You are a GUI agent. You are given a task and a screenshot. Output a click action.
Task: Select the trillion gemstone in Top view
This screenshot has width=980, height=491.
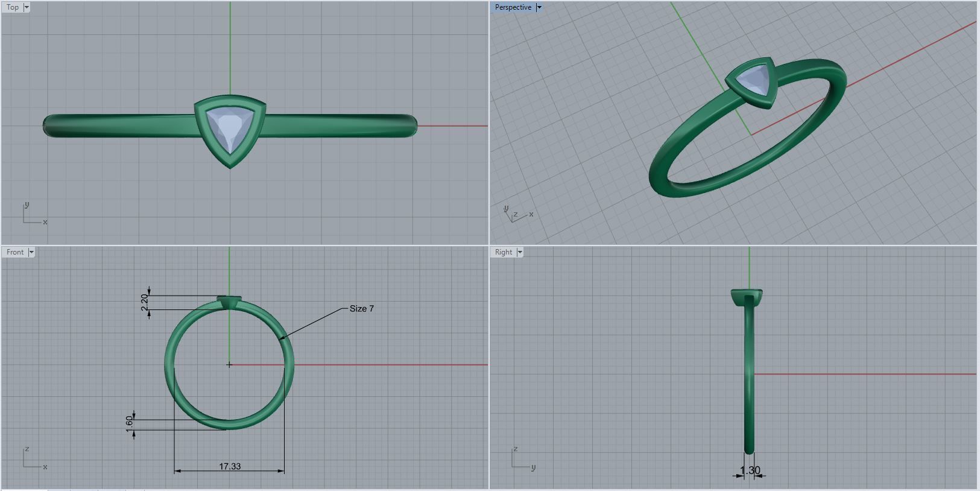(230, 130)
